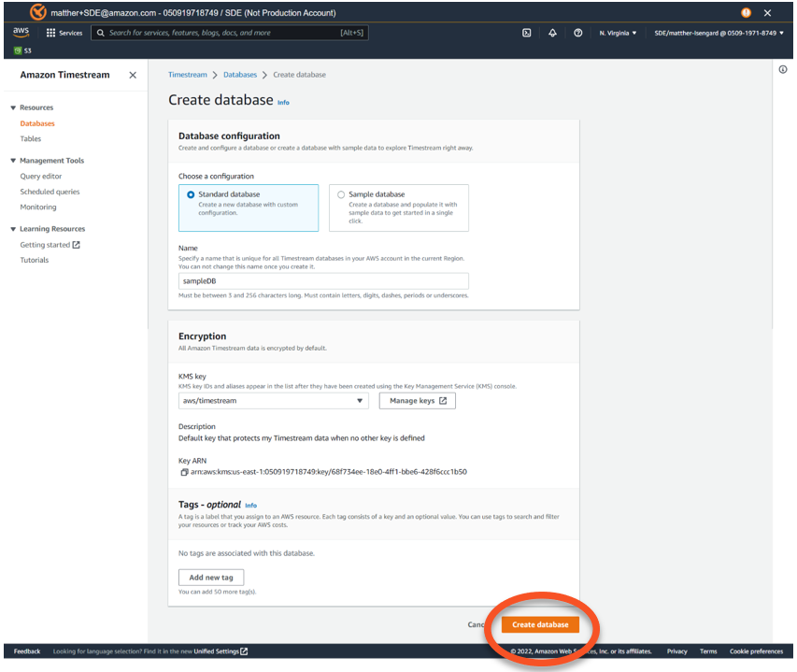Open the help question mark icon
The height and width of the screenshot is (672, 797).
[578, 33]
